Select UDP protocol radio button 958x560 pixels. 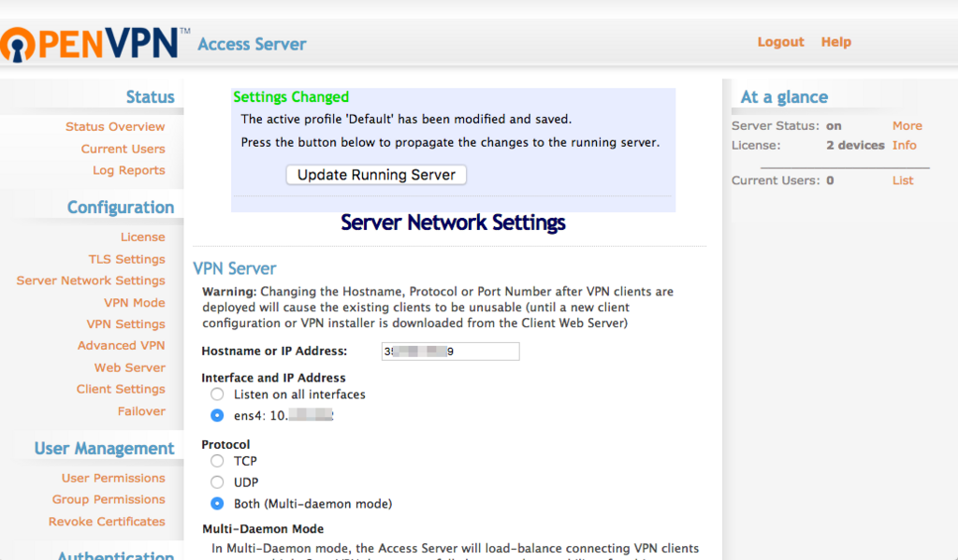(x=217, y=482)
